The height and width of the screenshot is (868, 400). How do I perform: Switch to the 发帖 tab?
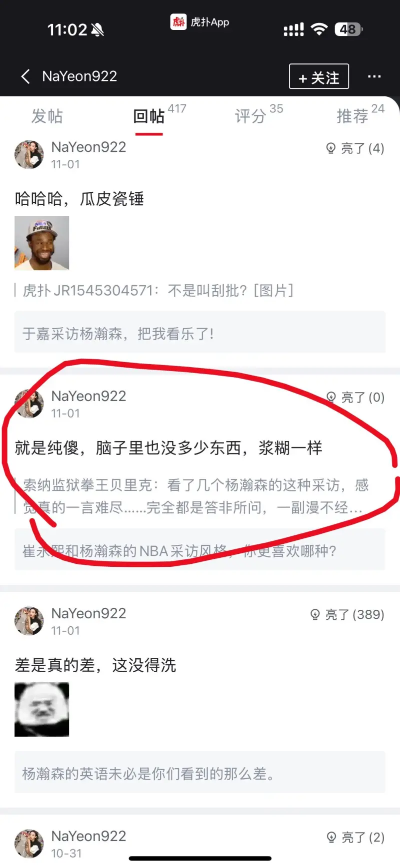47,116
